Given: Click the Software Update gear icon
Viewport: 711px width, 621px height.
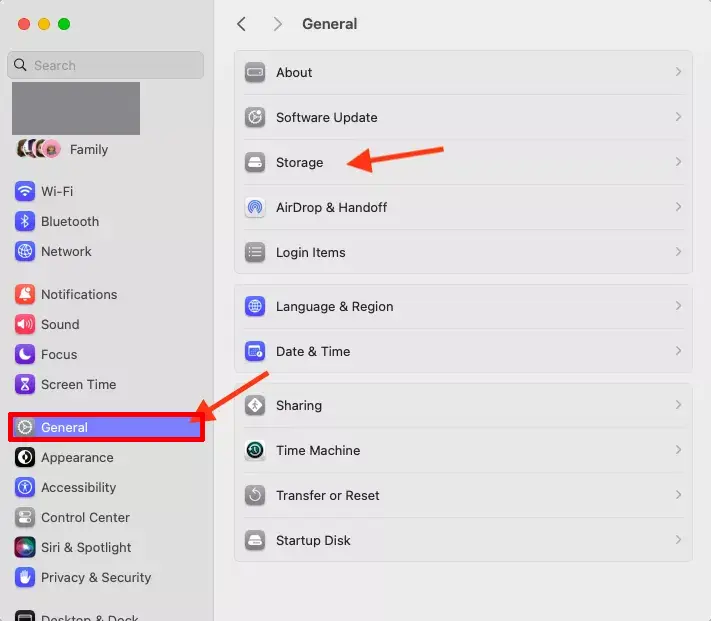Looking at the screenshot, I should (x=255, y=117).
